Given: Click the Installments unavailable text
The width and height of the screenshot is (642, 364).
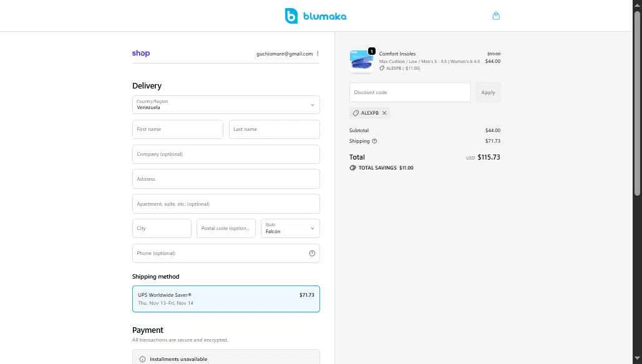Looking at the screenshot, I should (x=178, y=359).
